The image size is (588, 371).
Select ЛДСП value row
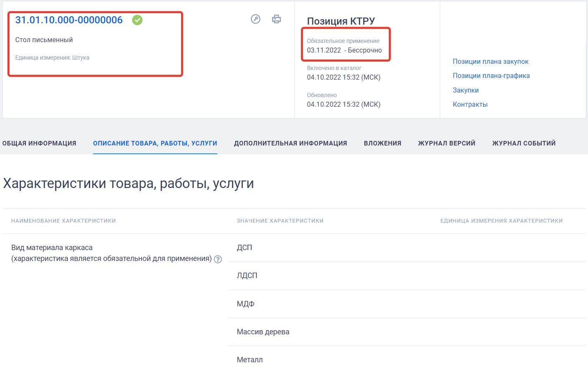tap(407, 276)
